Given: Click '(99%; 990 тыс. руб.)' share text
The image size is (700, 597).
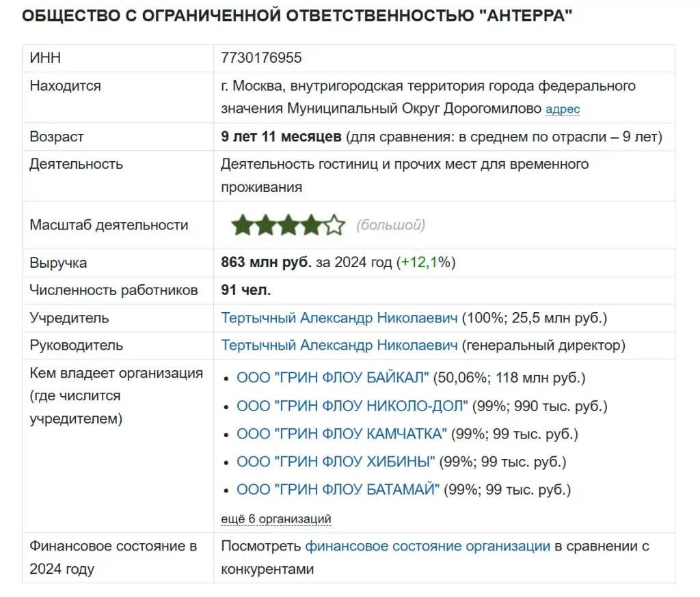Looking at the screenshot, I should [540, 406].
